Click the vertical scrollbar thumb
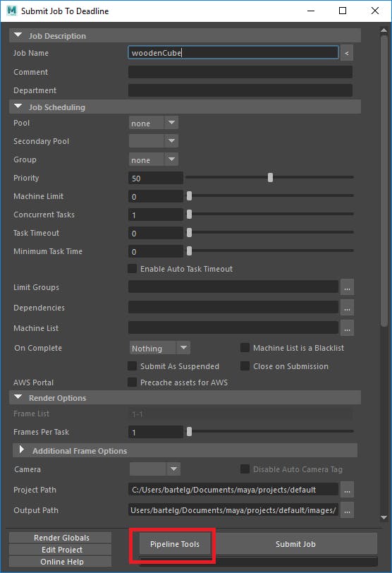This screenshot has width=392, height=573. (384, 181)
